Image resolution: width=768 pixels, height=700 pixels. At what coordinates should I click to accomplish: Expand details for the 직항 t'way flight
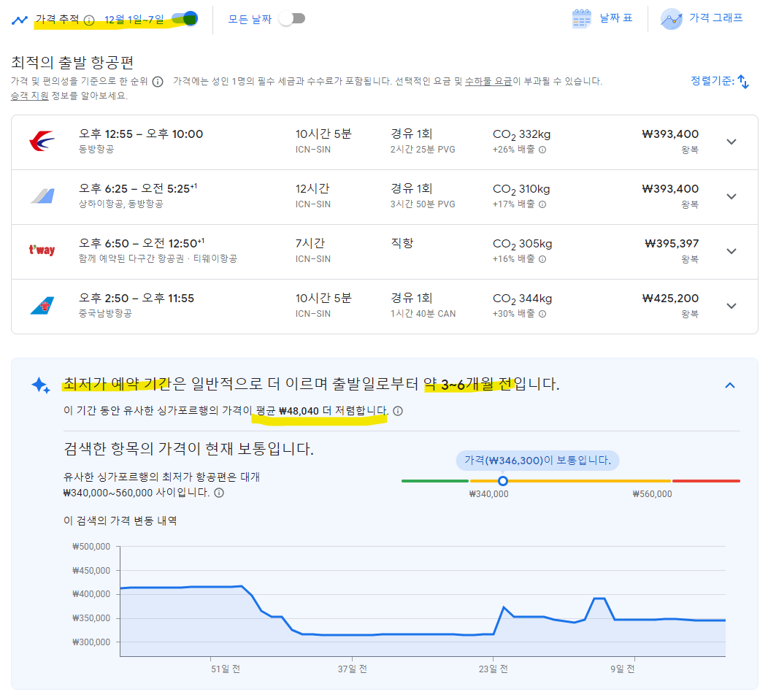click(731, 250)
